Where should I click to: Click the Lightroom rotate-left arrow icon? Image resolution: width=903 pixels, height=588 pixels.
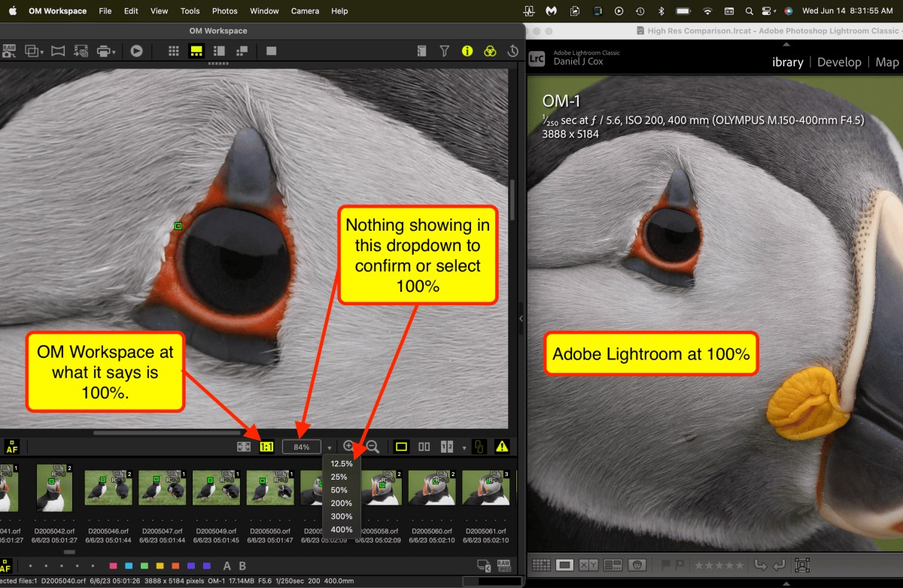pyautogui.click(x=761, y=565)
